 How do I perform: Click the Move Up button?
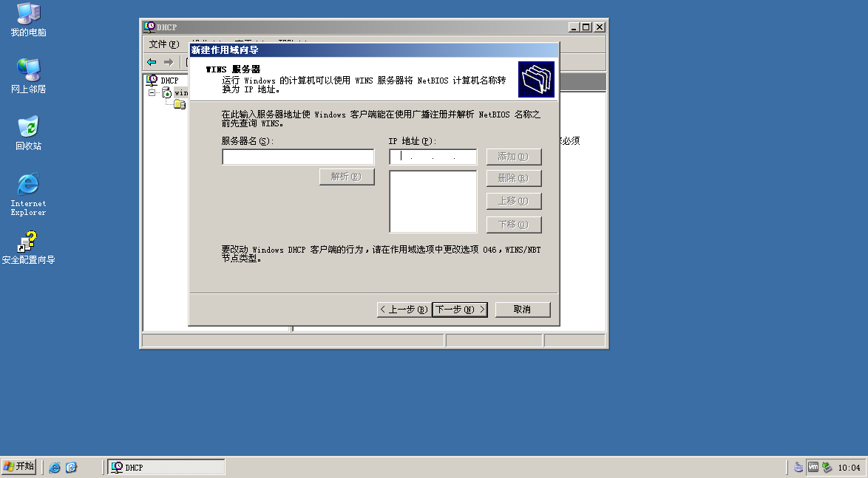(514, 201)
